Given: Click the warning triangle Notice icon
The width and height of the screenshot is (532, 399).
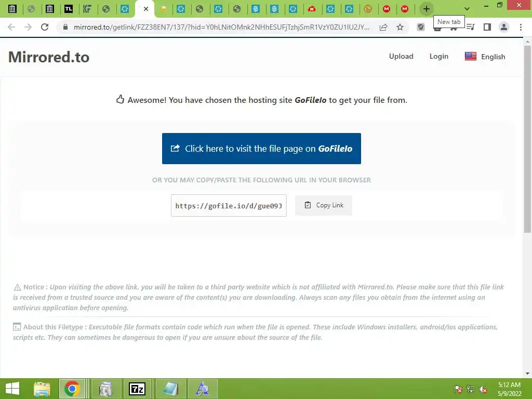Looking at the screenshot, I should click(x=17, y=287).
